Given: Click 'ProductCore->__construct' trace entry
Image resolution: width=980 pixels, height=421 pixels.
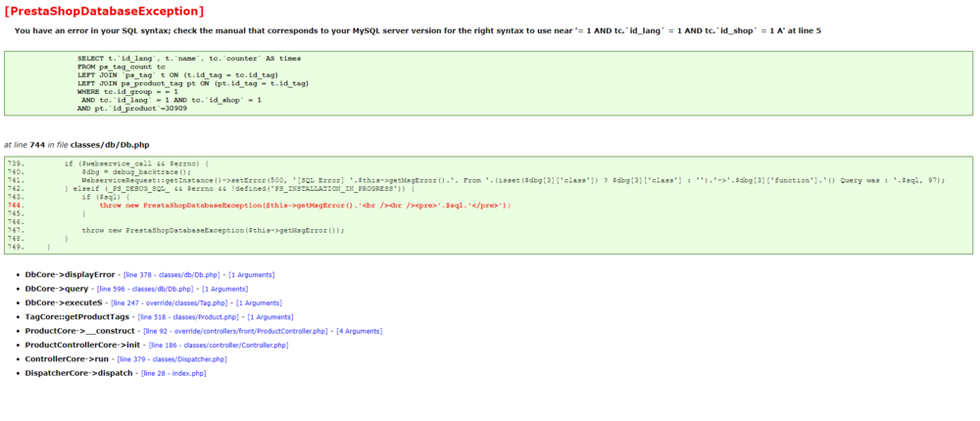Looking at the screenshot, I should pos(80,331).
